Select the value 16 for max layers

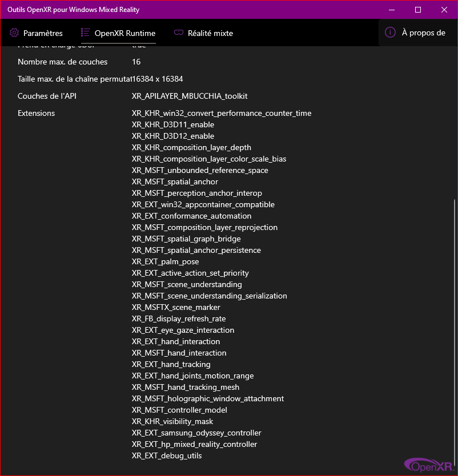pos(136,62)
